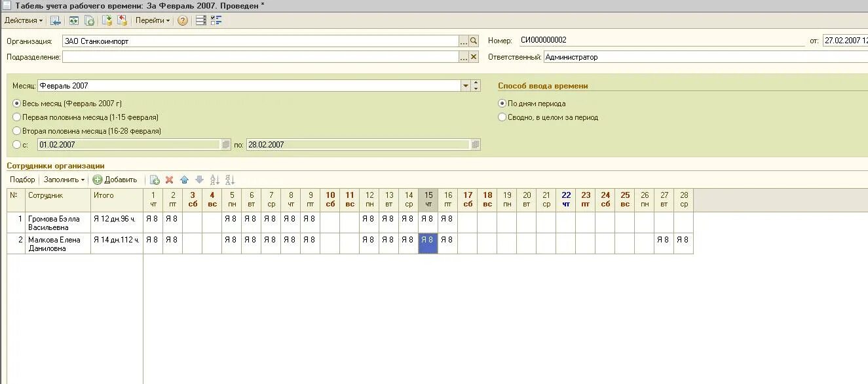Move the row down with the gray arrow
Screen dimensions: 868x384
pos(199,180)
